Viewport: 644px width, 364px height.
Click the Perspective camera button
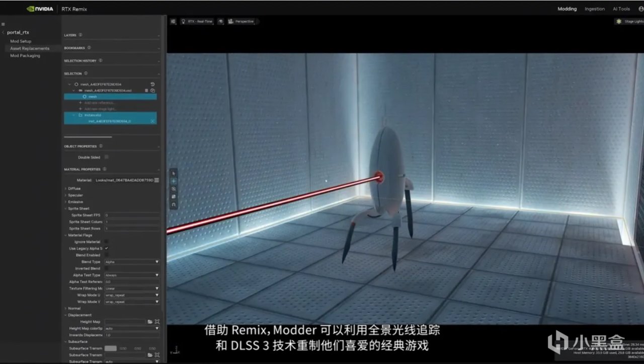click(x=242, y=22)
